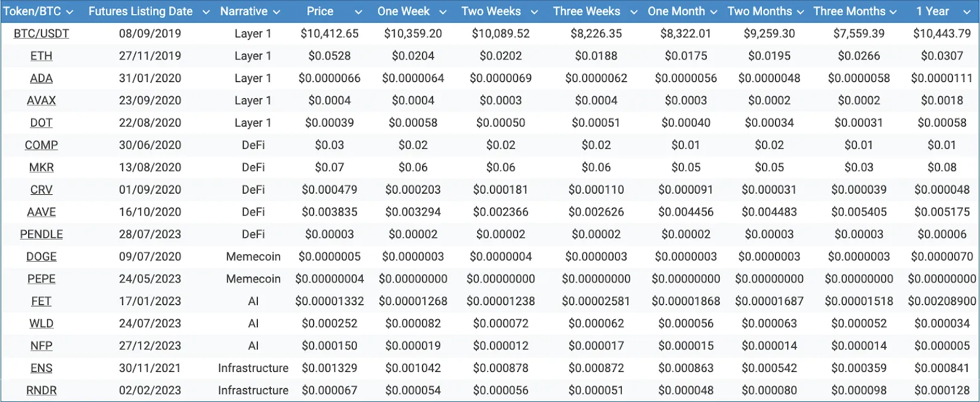Select ETH listing date 27/11/2019
Screen dimensions: 980x402
(150, 56)
